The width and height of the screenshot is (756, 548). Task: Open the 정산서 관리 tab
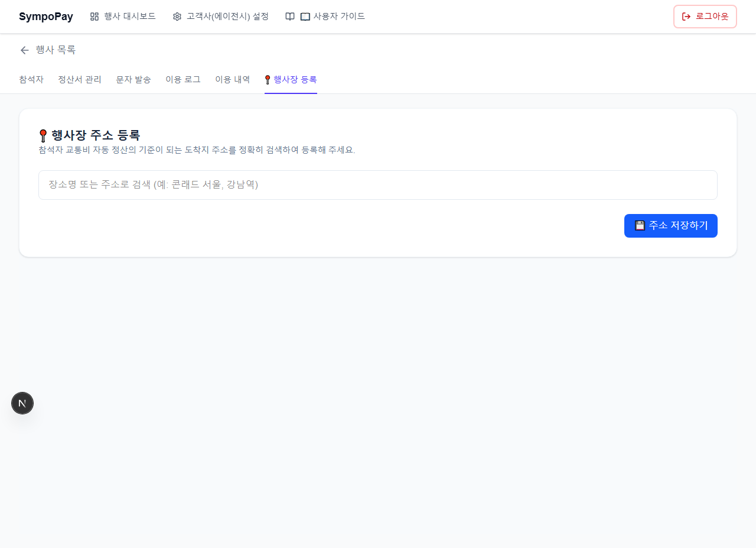coord(80,79)
